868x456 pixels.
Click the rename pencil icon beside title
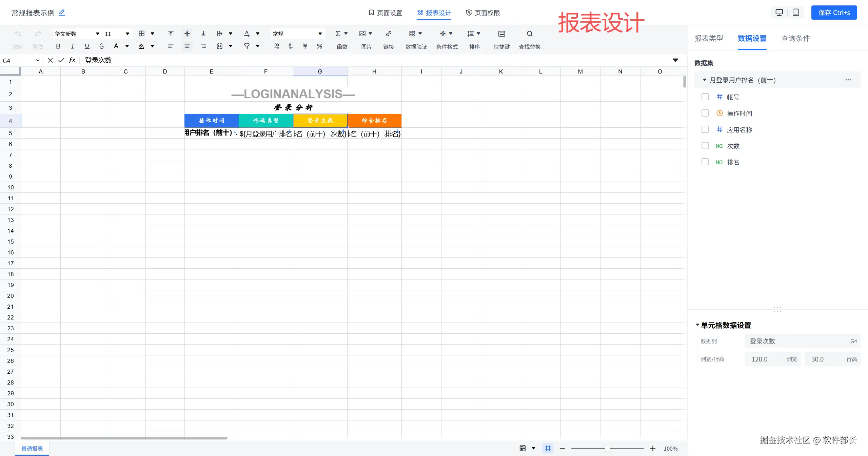click(x=62, y=13)
